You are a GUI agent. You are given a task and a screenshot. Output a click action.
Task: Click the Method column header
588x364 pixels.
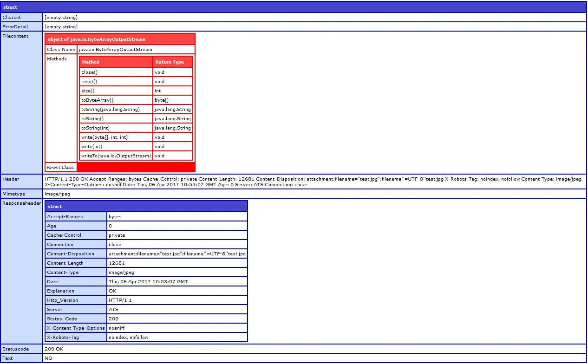tap(116, 62)
